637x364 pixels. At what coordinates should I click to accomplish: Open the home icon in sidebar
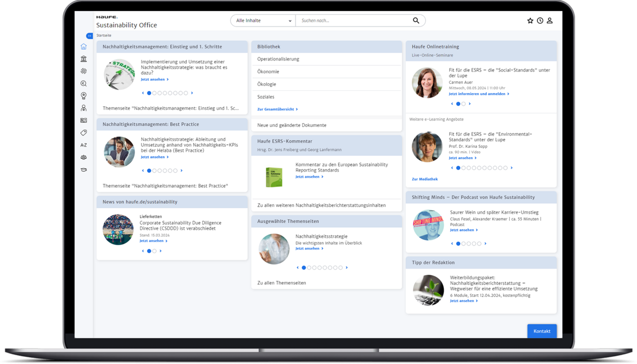[84, 47]
